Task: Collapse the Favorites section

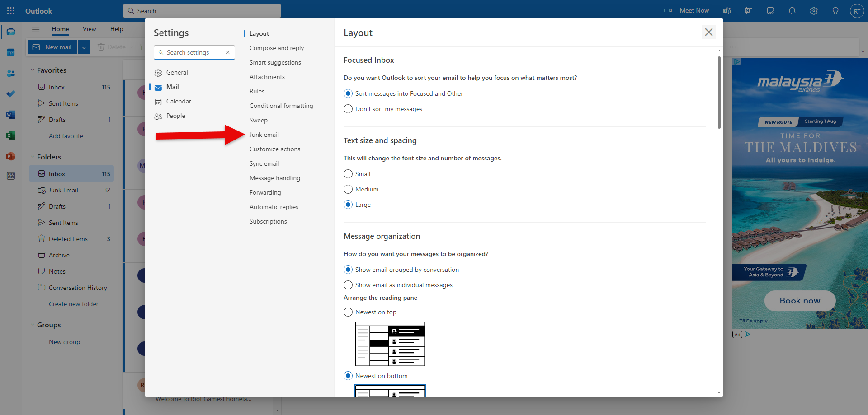Action: point(33,70)
